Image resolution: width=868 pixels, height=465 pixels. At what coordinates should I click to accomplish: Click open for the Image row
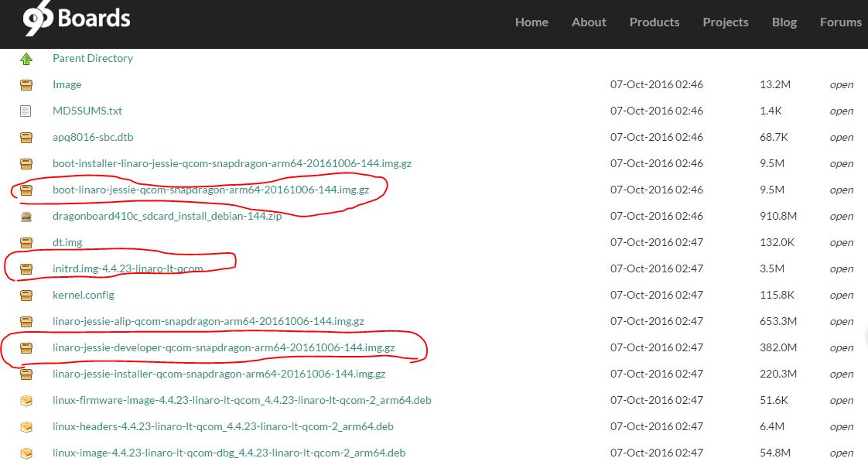[x=842, y=84]
